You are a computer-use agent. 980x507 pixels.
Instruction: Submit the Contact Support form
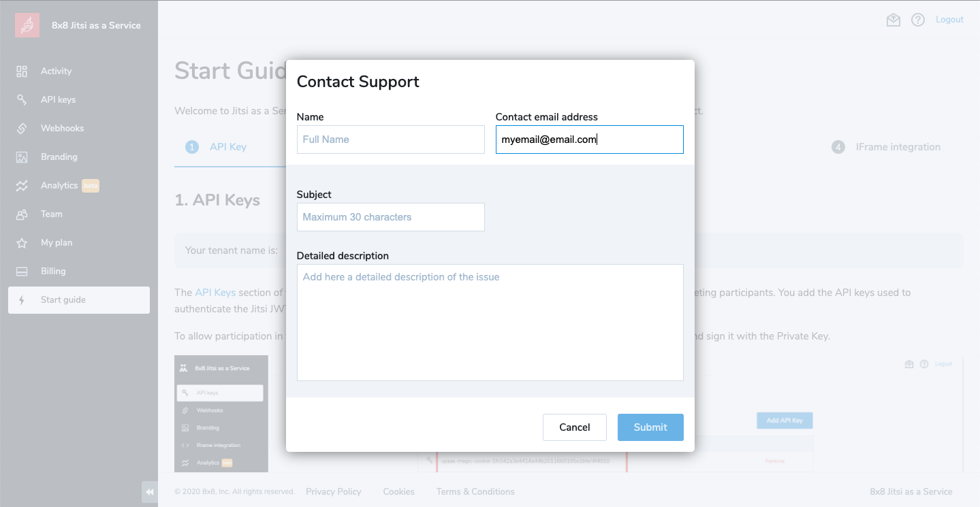coord(650,427)
